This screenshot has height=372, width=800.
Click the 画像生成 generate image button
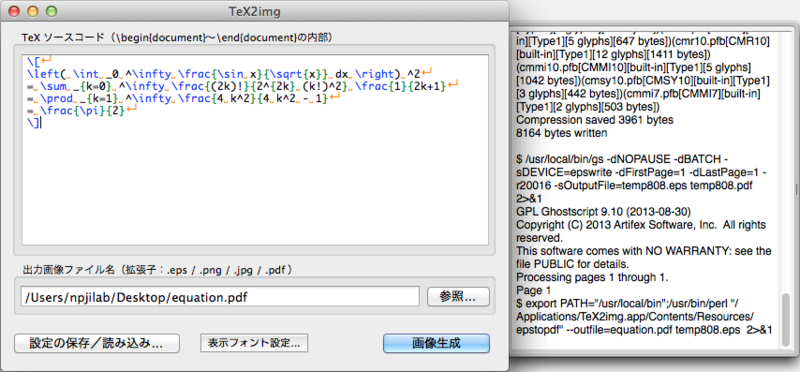(436, 343)
